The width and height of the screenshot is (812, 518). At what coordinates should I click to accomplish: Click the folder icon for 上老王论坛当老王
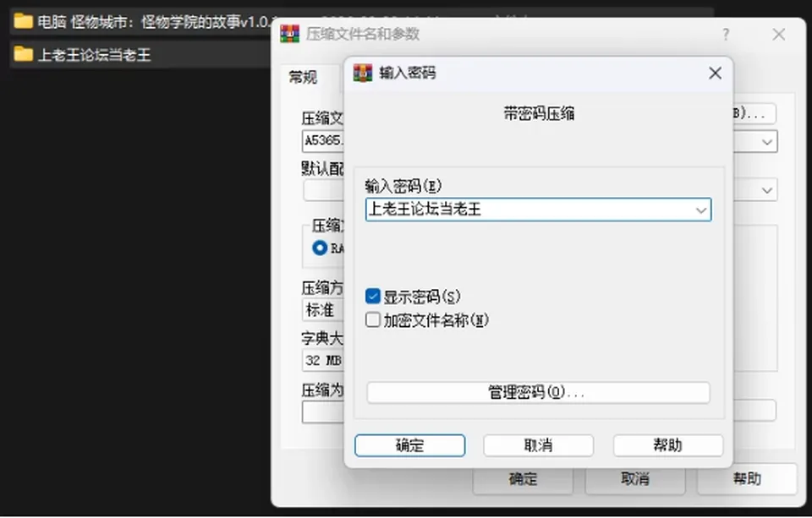(x=24, y=54)
